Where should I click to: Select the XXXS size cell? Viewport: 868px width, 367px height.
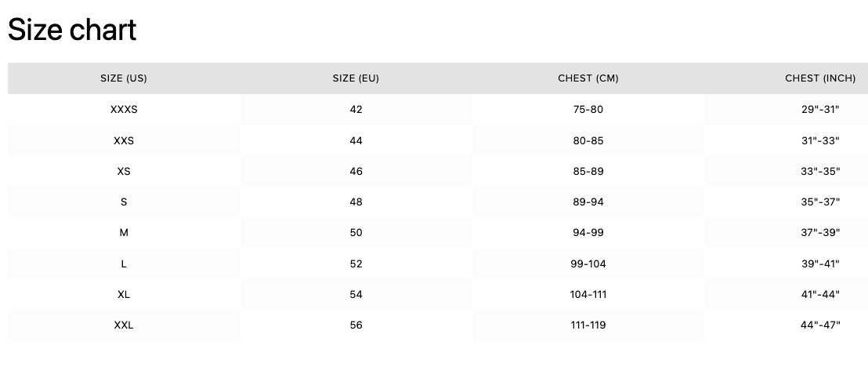[124, 110]
